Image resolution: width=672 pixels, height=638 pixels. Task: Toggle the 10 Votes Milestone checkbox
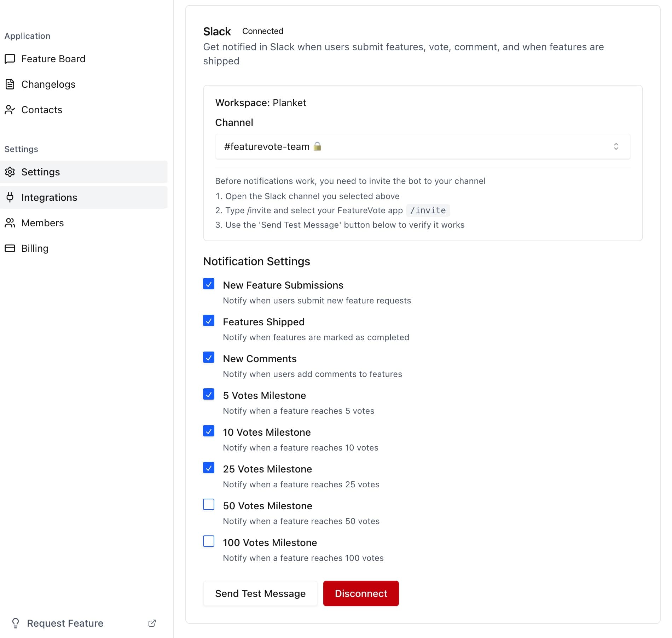pos(209,431)
